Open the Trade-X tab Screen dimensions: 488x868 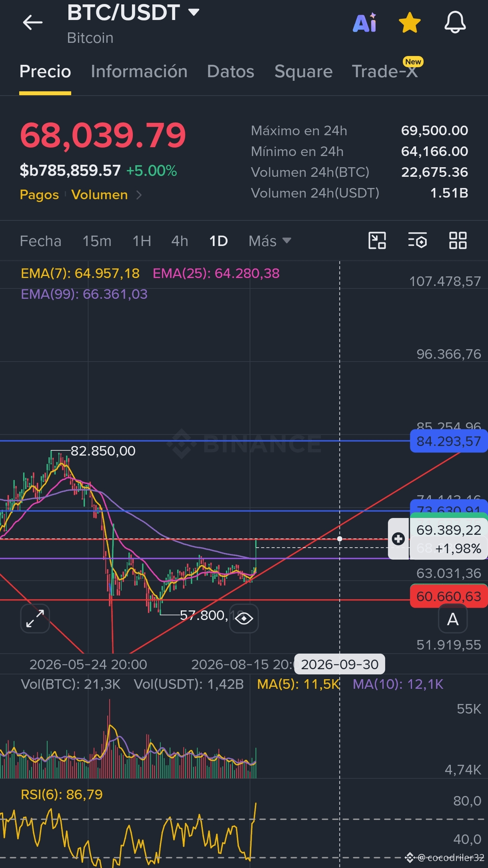tap(385, 72)
